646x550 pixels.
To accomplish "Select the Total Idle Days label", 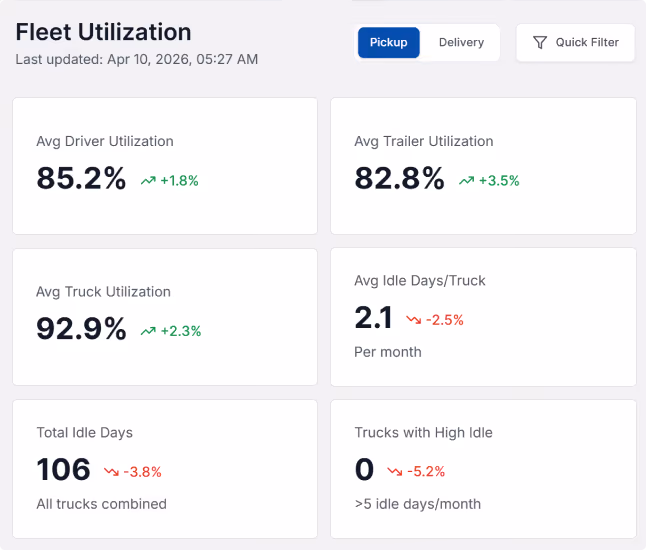I will pos(84,433).
